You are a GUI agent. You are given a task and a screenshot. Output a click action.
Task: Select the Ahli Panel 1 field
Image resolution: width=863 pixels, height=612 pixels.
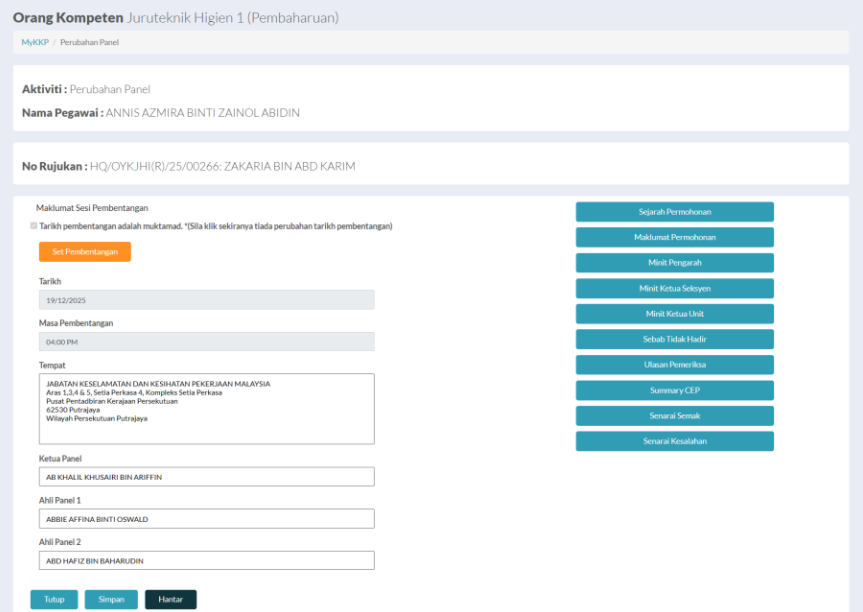coord(206,518)
